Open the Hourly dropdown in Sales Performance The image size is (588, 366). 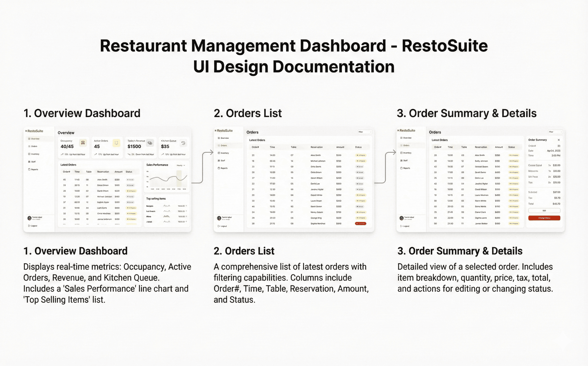pyautogui.click(x=181, y=165)
